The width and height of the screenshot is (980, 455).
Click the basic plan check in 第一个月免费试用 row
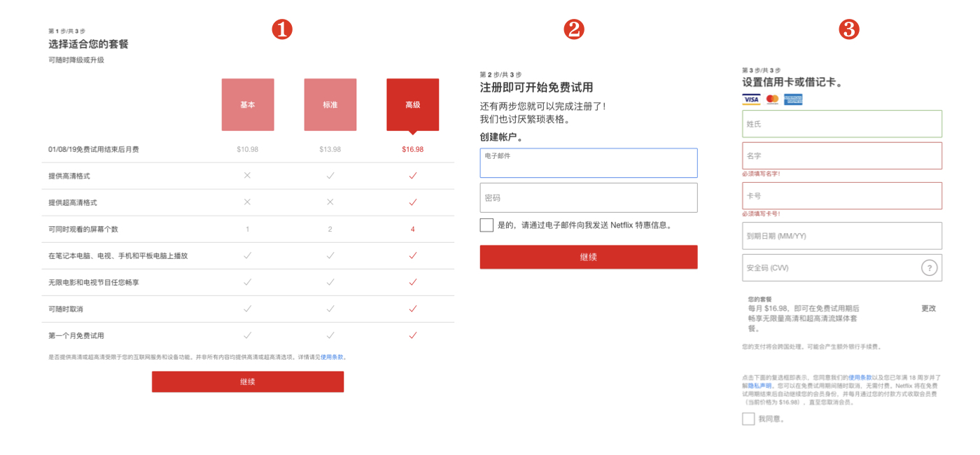pyautogui.click(x=247, y=335)
